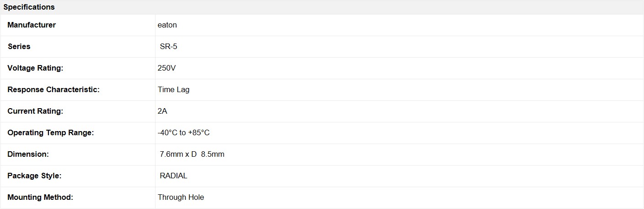Click the 2A current value
644x209 pixels.
click(162, 111)
